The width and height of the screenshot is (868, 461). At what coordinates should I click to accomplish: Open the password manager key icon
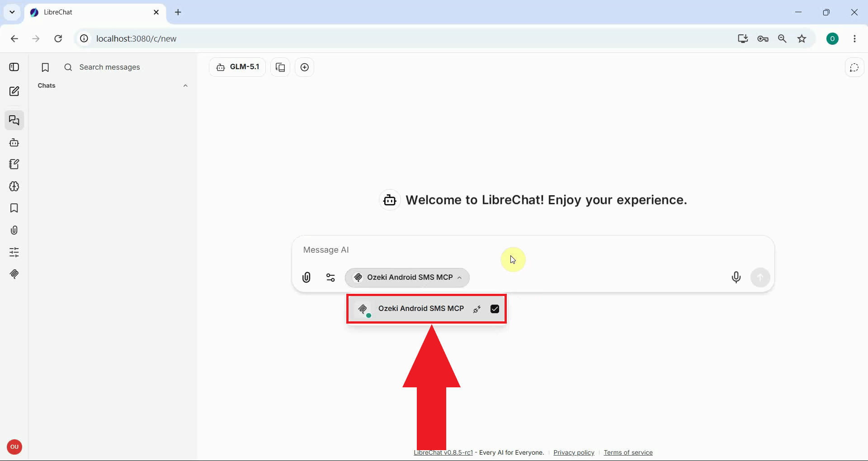click(x=763, y=39)
